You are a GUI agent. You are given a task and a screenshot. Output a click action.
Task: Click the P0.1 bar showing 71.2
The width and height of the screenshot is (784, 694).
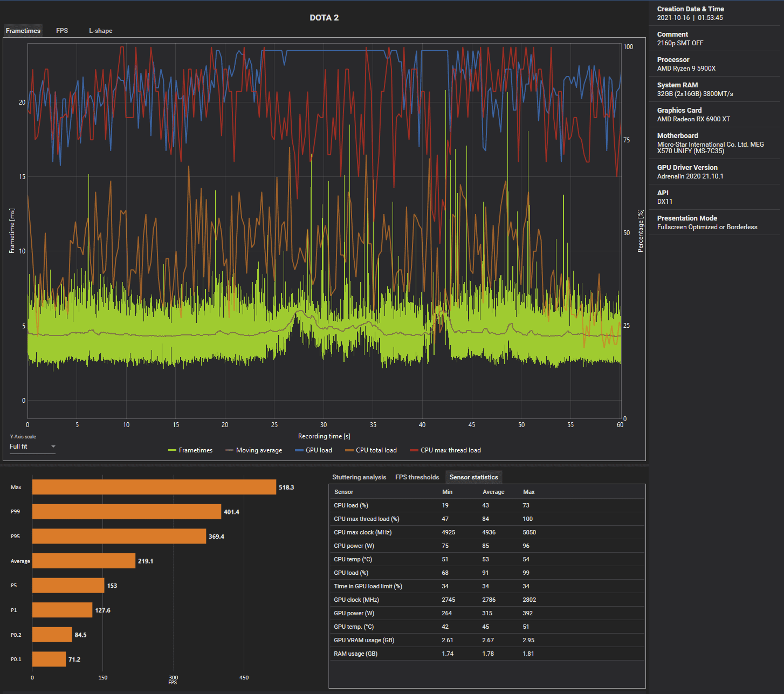49,659
